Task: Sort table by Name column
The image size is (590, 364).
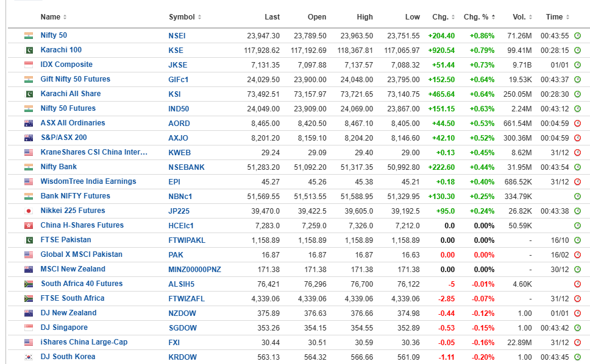Action: point(54,17)
